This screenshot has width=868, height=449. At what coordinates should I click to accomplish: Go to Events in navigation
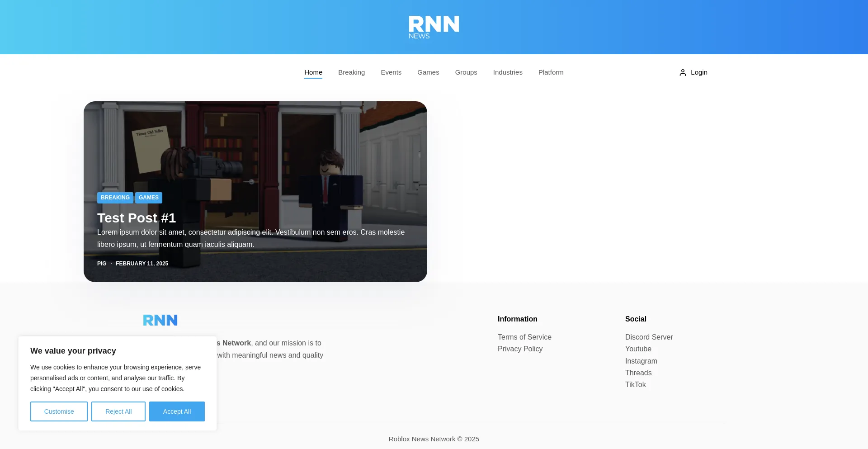click(391, 72)
